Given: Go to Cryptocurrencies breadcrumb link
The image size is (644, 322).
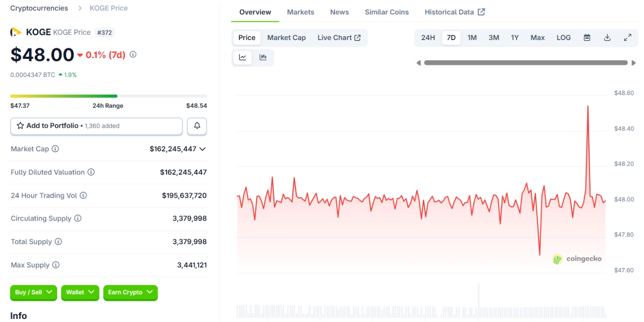Looking at the screenshot, I should click(x=39, y=8).
